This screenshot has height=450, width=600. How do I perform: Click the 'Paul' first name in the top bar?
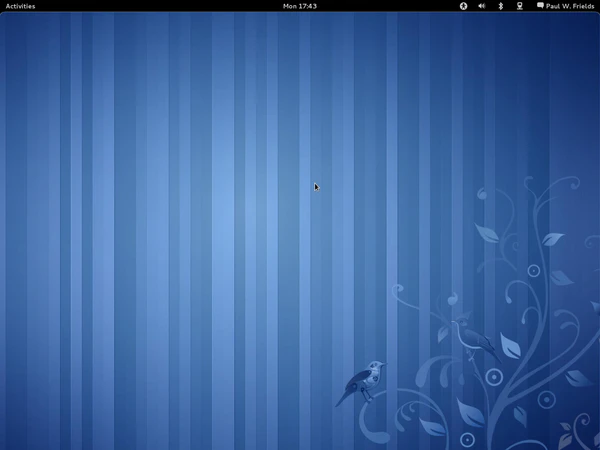tap(555, 6)
